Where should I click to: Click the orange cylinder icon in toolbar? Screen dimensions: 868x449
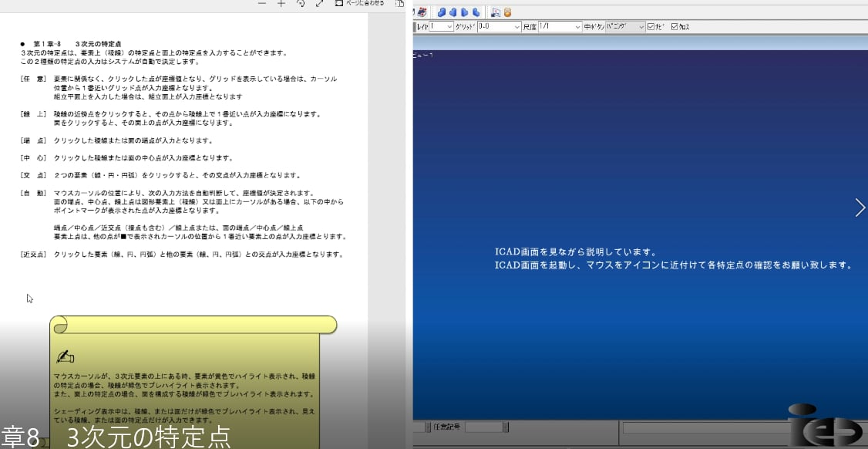pyautogui.click(x=508, y=12)
